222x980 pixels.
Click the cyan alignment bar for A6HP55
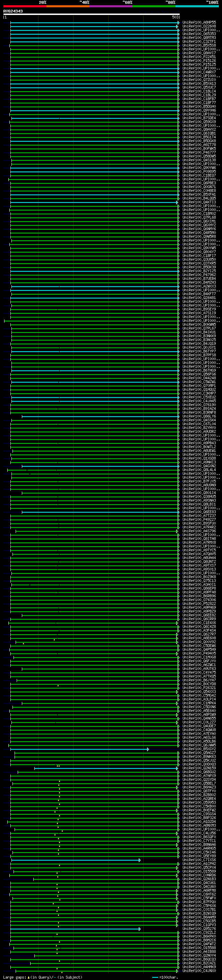95,23
